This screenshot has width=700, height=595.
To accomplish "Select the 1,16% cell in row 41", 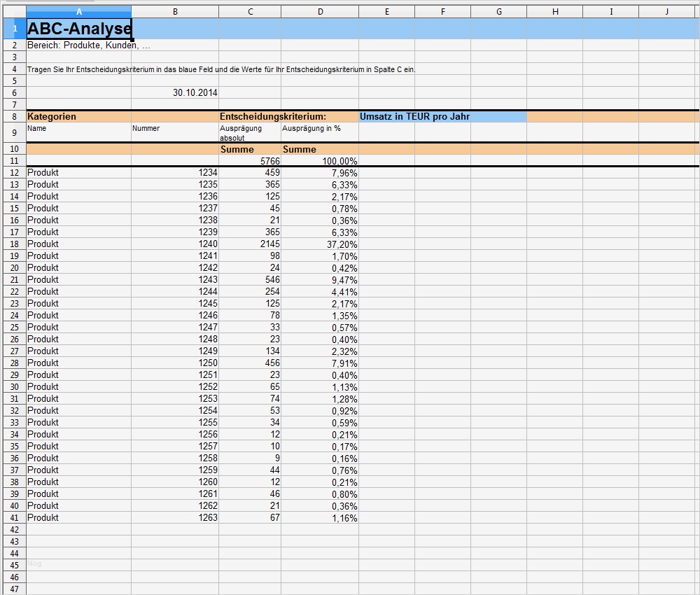I will [320, 518].
